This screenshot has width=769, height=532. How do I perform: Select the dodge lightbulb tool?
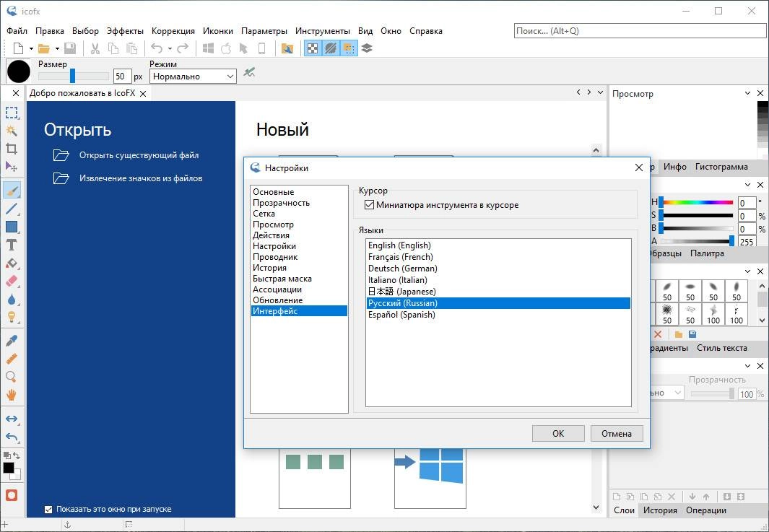pos(12,317)
